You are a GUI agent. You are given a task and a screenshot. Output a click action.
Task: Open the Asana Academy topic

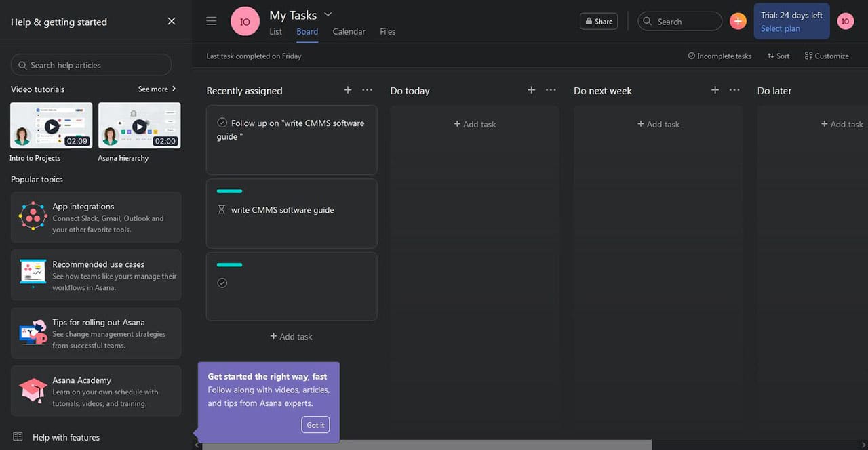[x=96, y=391]
